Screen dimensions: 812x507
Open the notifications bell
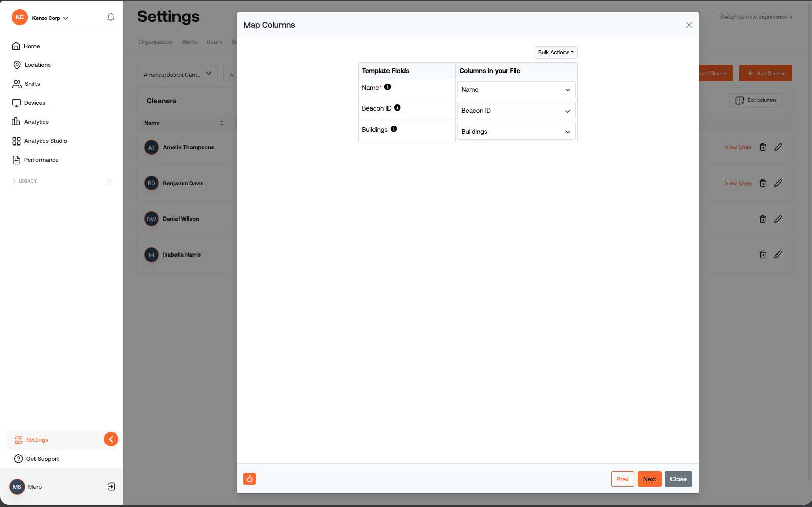[x=111, y=17]
